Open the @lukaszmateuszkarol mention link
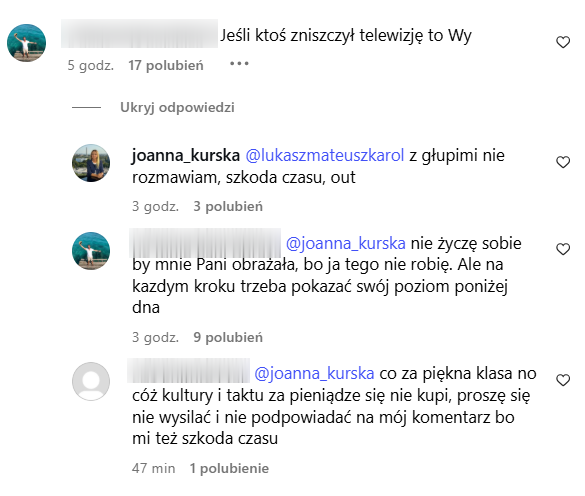This screenshot has width=585, height=496. click(x=325, y=156)
